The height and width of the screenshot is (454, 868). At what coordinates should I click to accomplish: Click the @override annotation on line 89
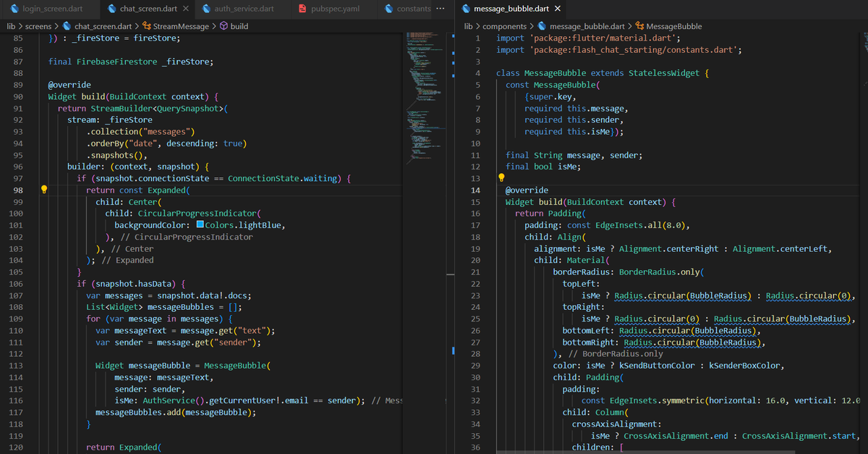pos(69,85)
